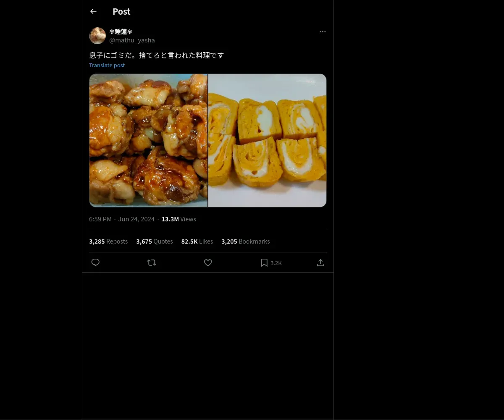
Task: Click the reply speech bubble icon
Action: (x=95, y=262)
